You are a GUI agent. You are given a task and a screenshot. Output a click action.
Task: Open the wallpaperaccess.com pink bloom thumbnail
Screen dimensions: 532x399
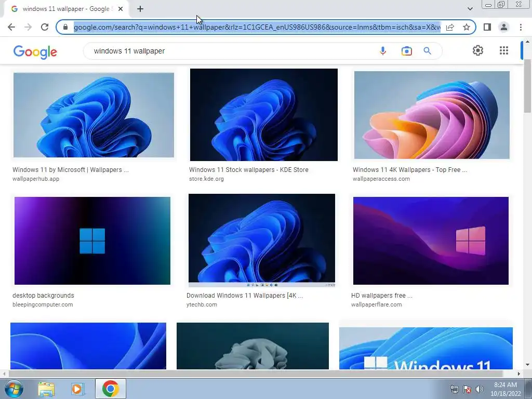tap(432, 115)
